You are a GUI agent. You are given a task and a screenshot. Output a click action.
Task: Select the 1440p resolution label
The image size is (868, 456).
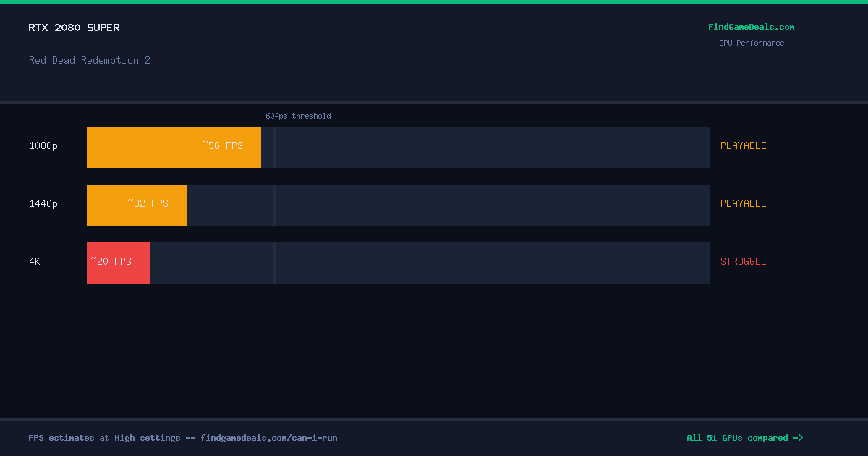click(43, 203)
